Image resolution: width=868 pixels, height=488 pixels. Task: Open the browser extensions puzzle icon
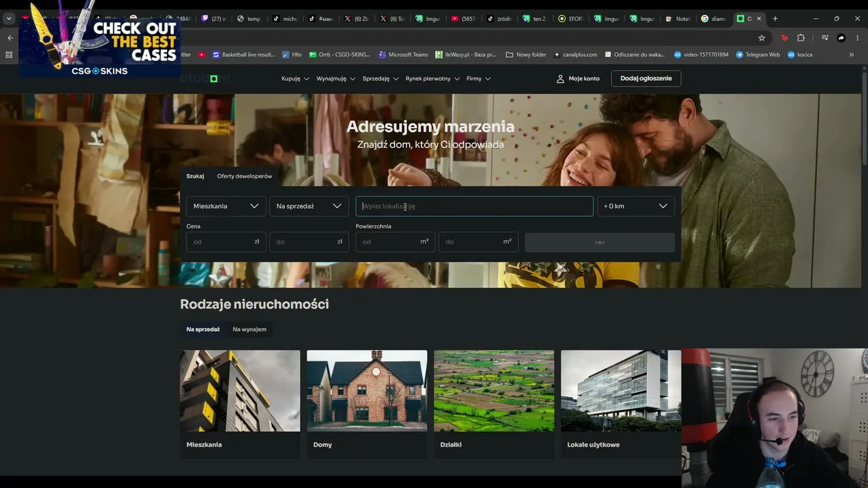tap(801, 38)
